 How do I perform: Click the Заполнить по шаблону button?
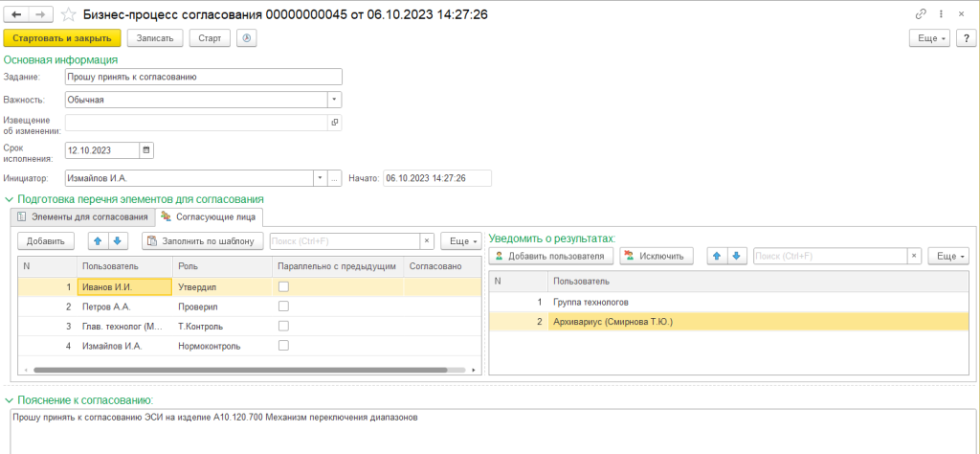click(202, 241)
